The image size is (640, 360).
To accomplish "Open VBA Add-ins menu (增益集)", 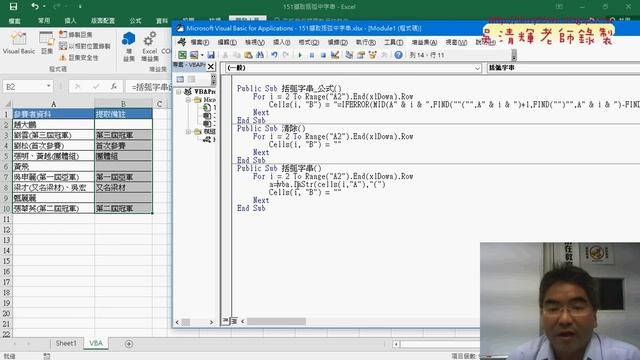I will click(x=424, y=42).
